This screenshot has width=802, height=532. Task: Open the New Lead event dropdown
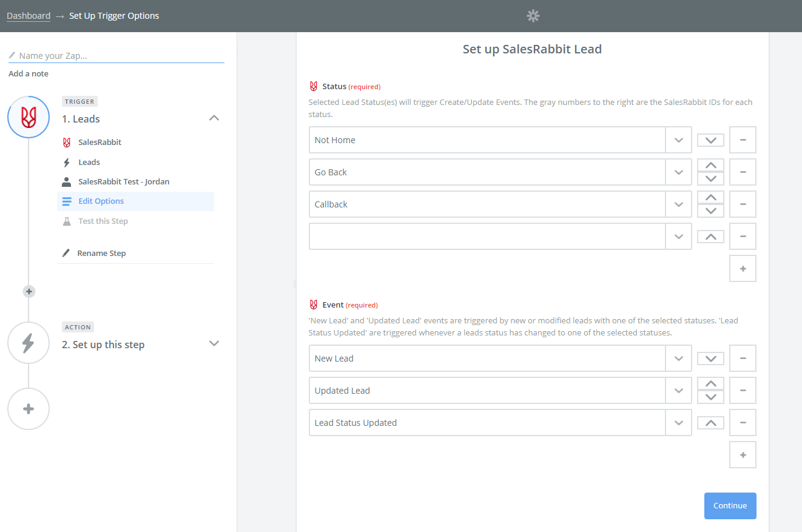pos(679,359)
